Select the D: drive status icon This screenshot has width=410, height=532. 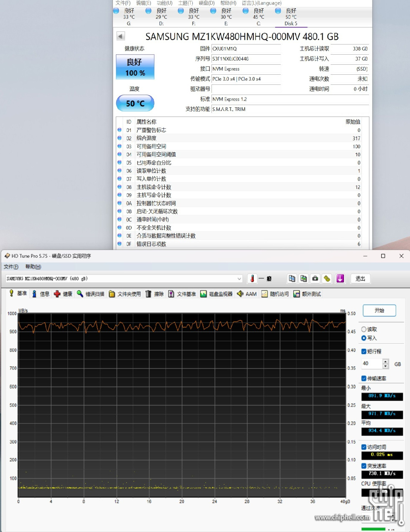pos(148,11)
